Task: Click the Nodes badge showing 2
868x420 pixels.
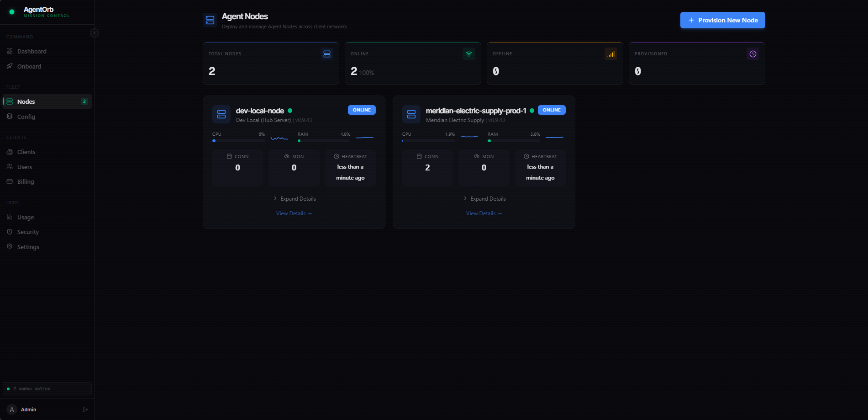Action: tap(84, 101)
